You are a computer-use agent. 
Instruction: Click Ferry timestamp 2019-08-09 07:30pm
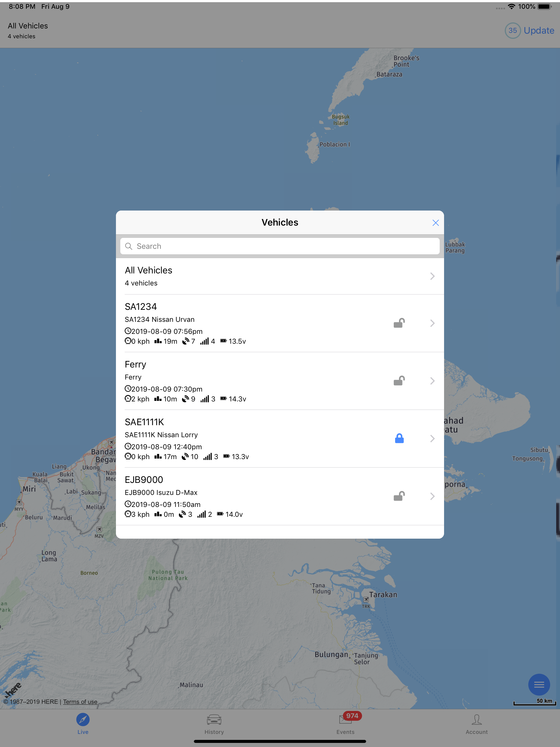(167, 389)
